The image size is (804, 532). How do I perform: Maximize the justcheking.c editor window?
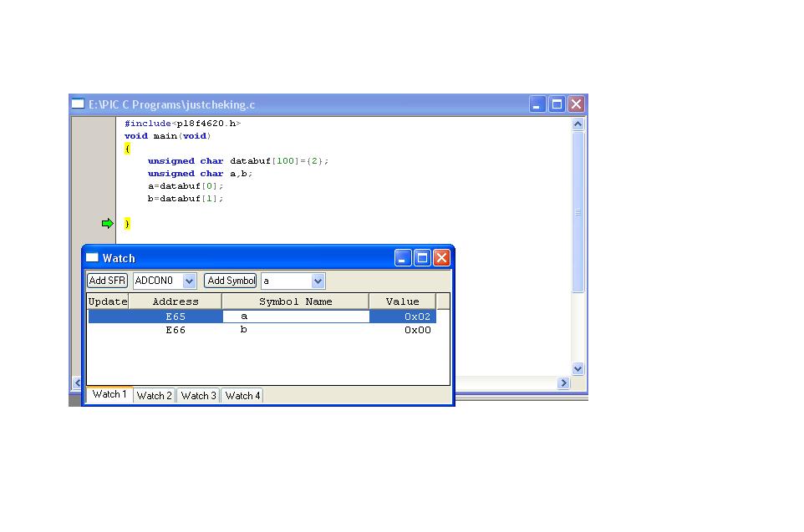click(557, 104)
